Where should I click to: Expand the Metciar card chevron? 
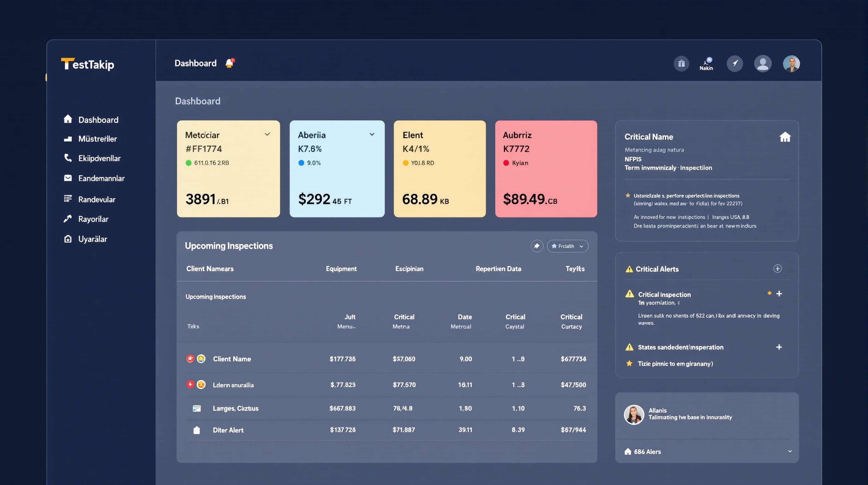coord(267,134)
